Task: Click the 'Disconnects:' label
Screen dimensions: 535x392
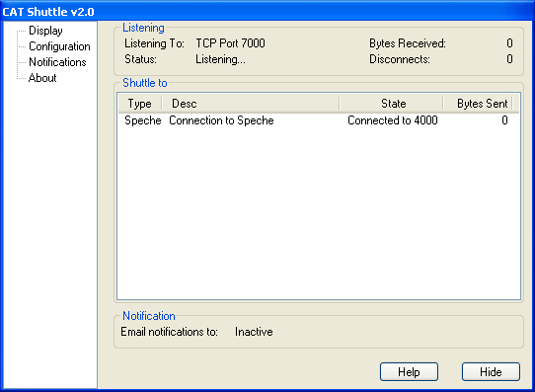Action: click(x=400, y=59)
